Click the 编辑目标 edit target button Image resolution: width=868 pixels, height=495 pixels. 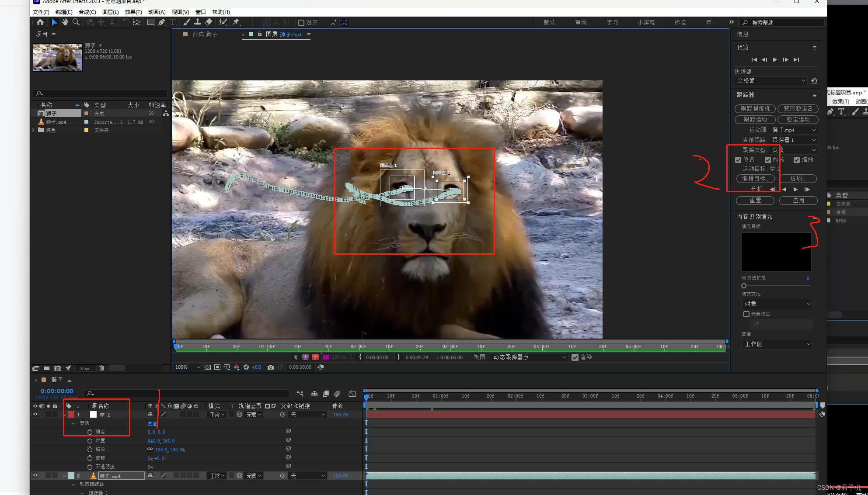click(755, 178)
